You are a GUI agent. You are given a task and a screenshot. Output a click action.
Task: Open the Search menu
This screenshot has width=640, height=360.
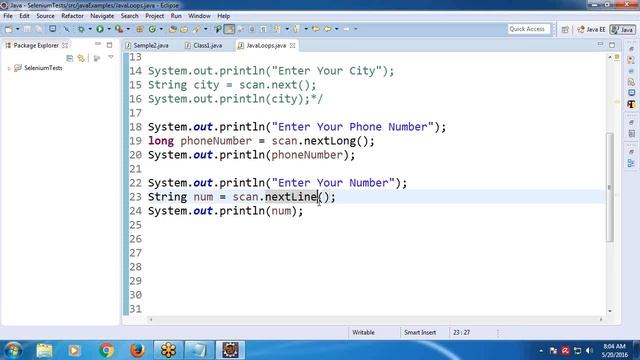129,16
